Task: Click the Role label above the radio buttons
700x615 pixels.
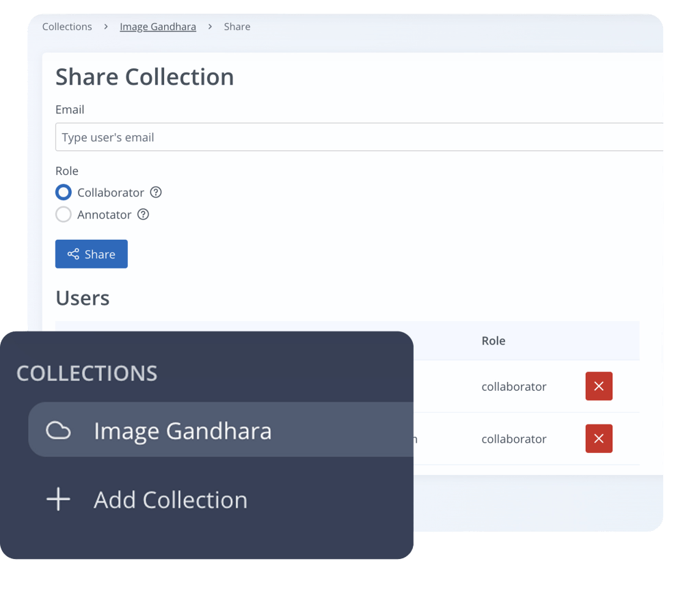Action: click(x=67, y=171)
